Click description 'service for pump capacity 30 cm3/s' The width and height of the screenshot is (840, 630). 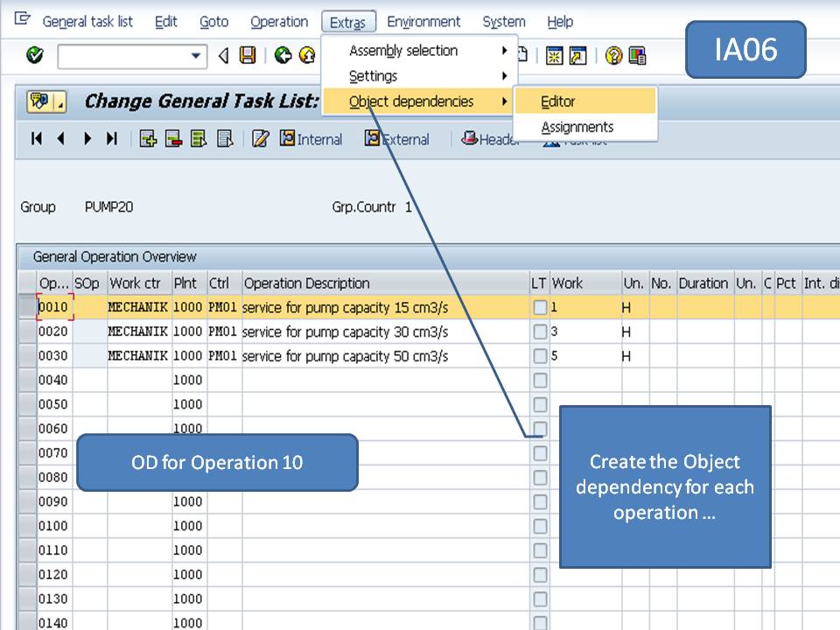[x=345, y=332]
